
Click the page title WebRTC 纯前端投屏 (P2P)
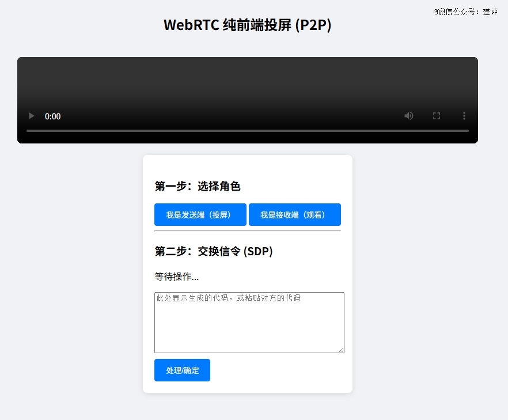247,25
